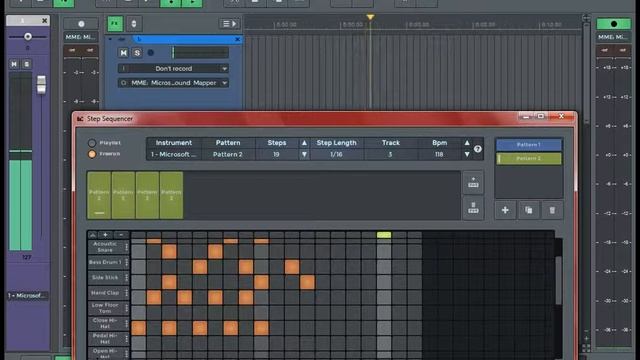
Task: Click the mixer pan slider knob
Action: pyautogui.click(x=28, y=37)
